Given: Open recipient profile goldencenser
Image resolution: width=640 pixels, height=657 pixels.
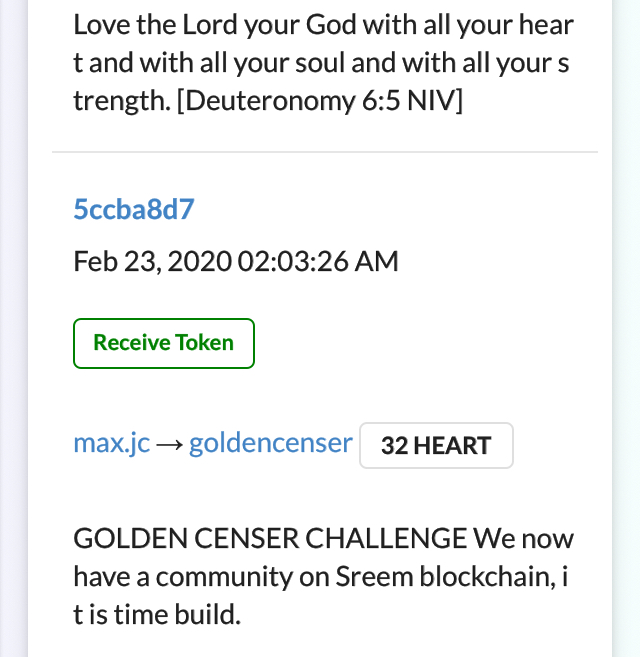Looking at the screenshot, I should point(271,443).
